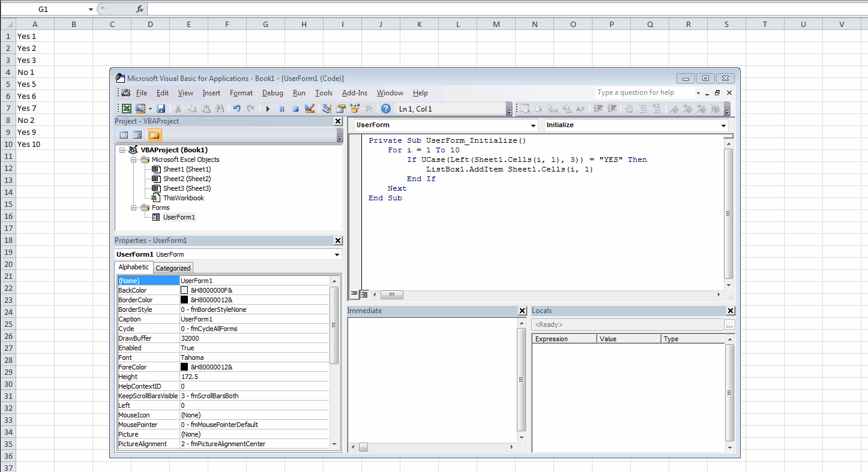Select the BackColor color value swatch
This screenshot has width=868, height=472.
click(185, 290)
